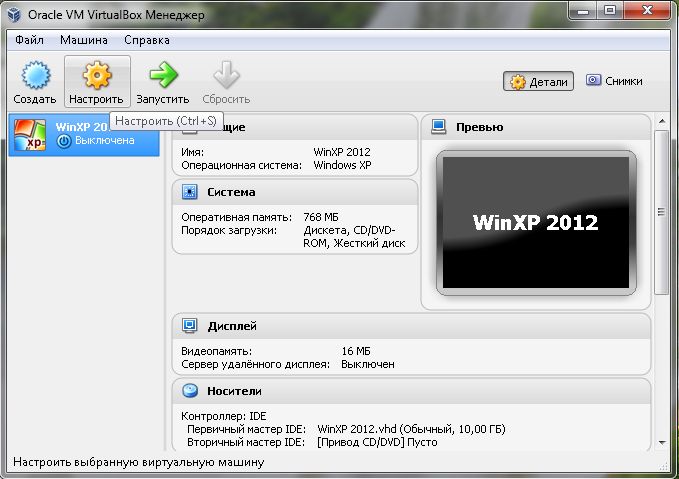Switch to the Снимки snapshots view
Image resolution: width=679 pixels, height=479 pixels.
click(614, 81)
